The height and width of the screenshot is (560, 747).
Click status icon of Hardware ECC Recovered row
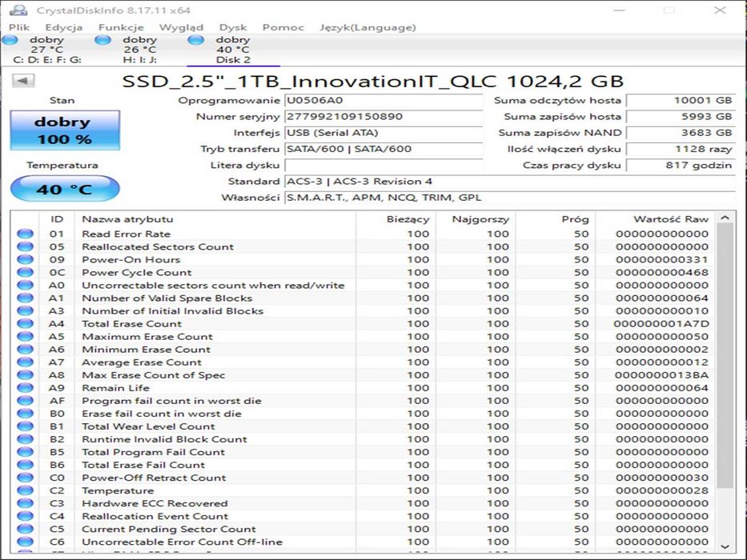point(26,503)
